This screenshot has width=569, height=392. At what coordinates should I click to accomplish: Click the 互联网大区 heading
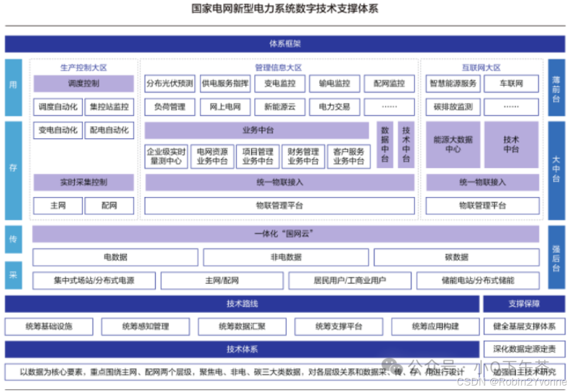[x=481, y=68]
